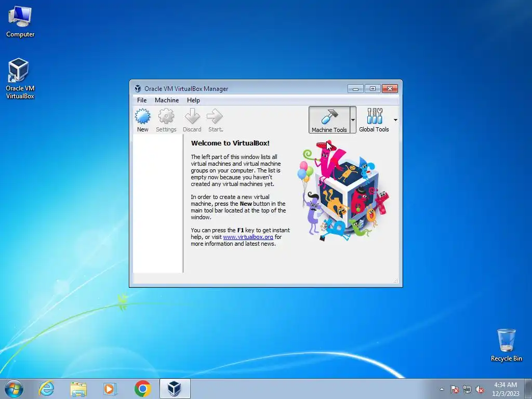
Task: Click the Start arrow toolbar icon
Action: 215,120
